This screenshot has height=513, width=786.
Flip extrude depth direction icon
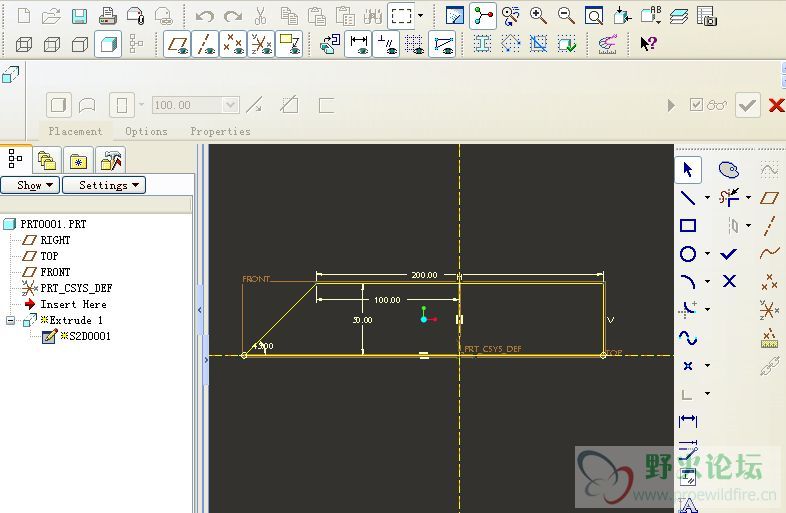coord(255,105)
